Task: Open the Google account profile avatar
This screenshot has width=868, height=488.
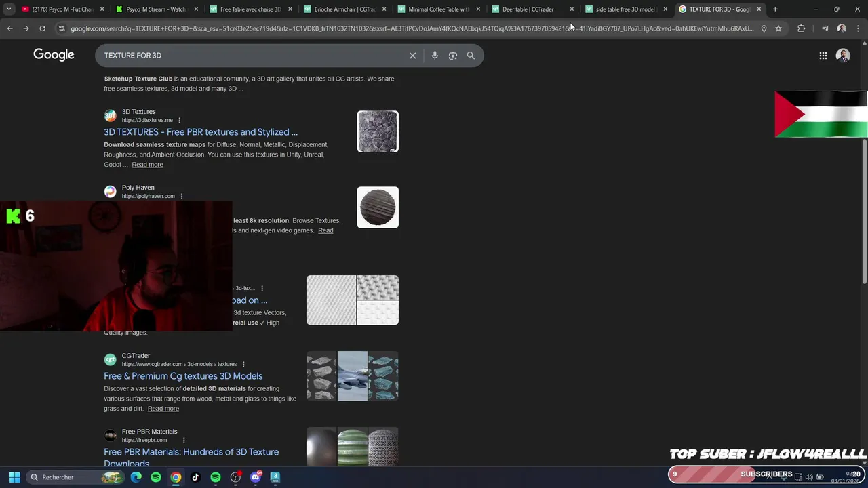Action: (843, 56)
